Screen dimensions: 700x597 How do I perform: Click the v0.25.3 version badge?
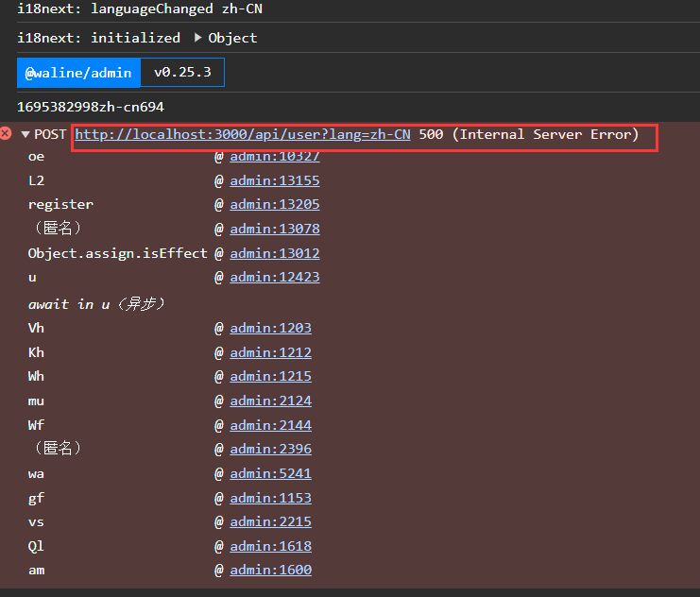point(182,73)
